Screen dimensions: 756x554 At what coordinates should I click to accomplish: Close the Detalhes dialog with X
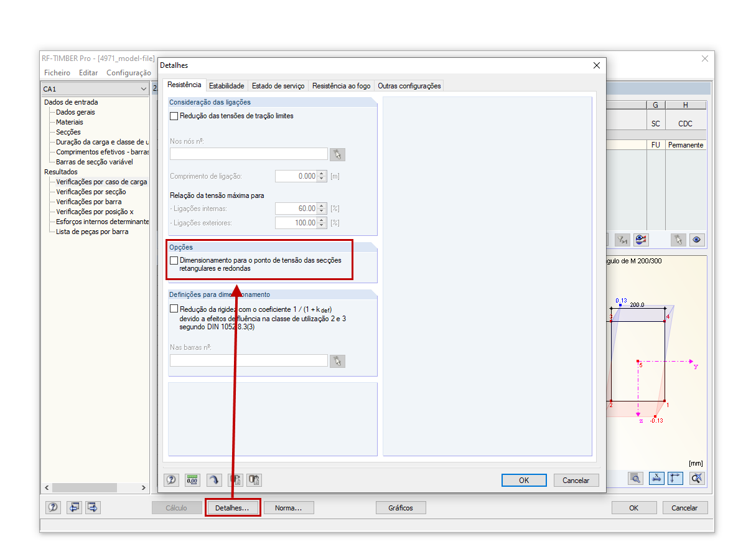pyautogui.click(x=597, y=65)
